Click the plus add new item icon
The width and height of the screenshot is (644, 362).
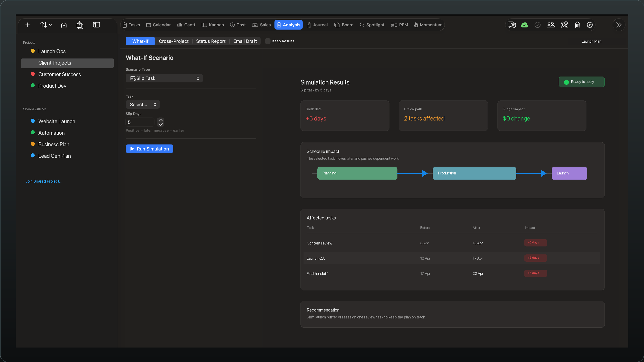[28, 25]
